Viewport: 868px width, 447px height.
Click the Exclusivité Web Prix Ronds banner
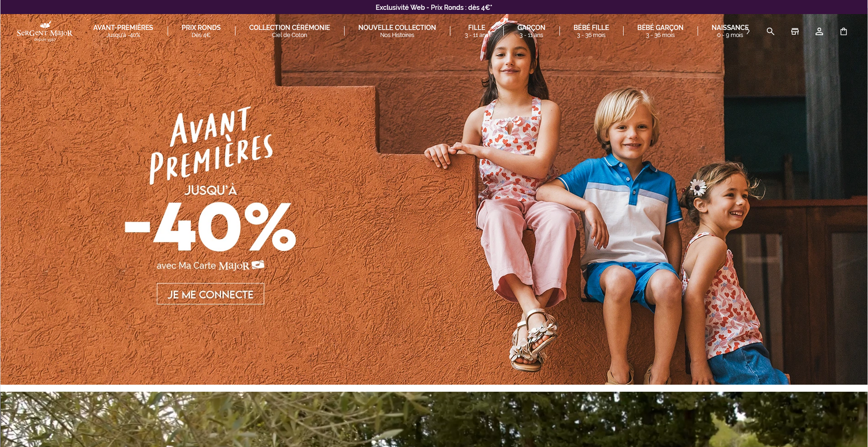pos(434,7)
